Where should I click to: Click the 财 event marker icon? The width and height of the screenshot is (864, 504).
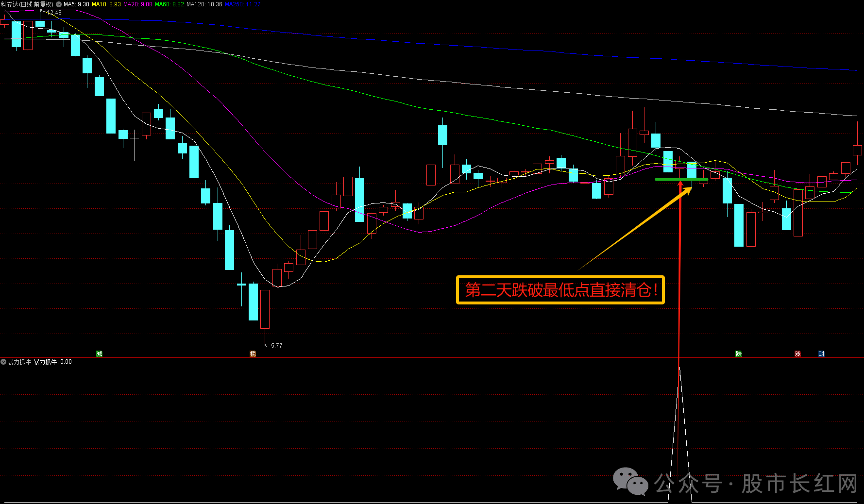[x=821, y=353]
